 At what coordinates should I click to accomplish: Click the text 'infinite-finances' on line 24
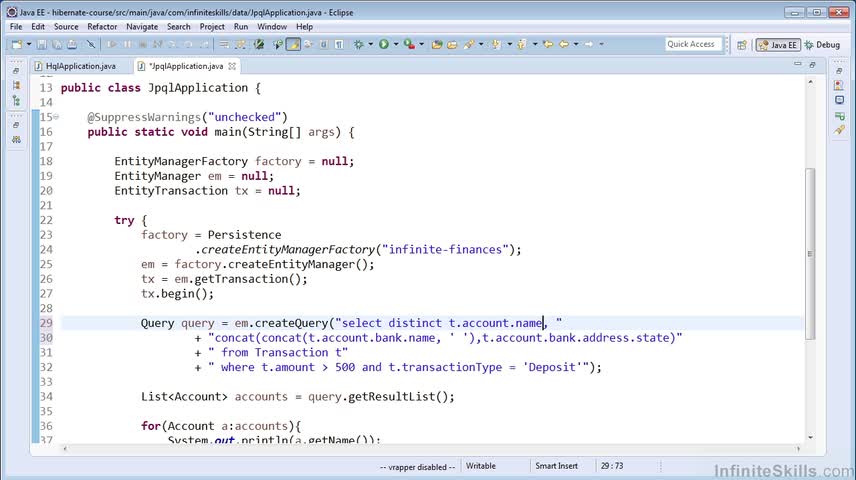coord(445,250)
